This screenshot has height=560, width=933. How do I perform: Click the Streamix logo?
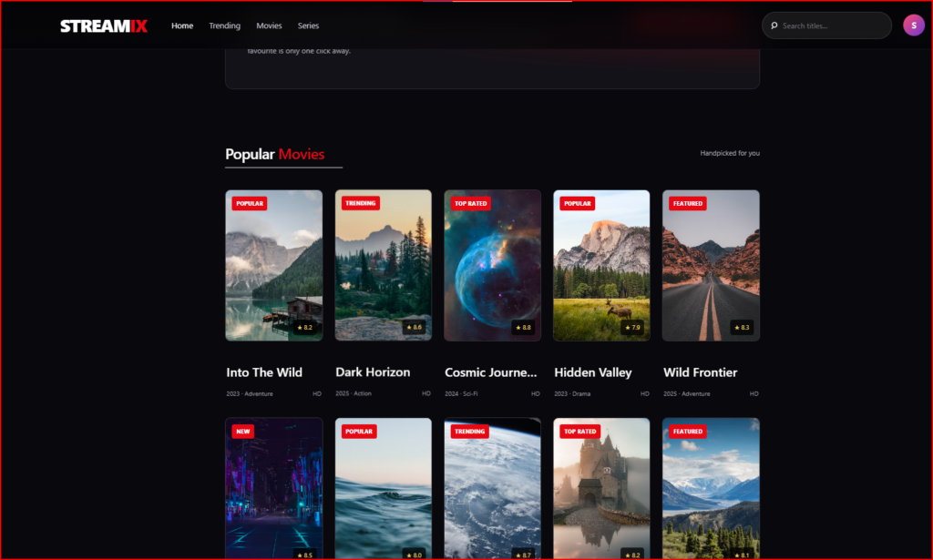pos(104,26)
